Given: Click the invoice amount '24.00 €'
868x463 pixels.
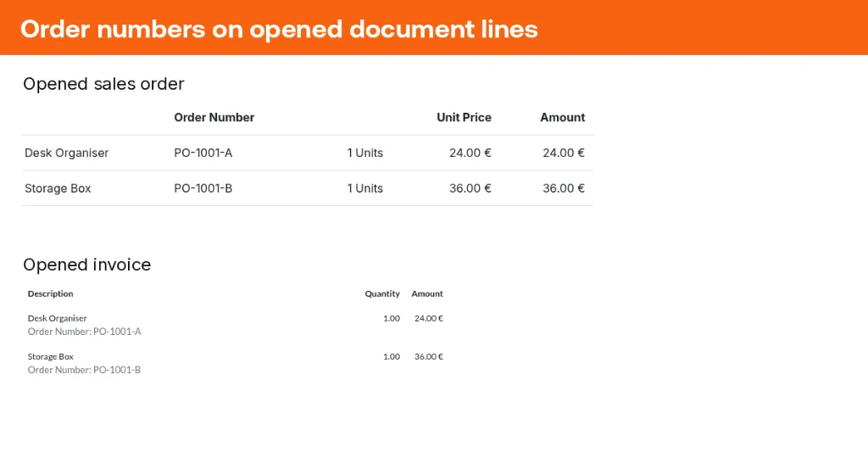Looking at the screenshot, I should 428,319.
